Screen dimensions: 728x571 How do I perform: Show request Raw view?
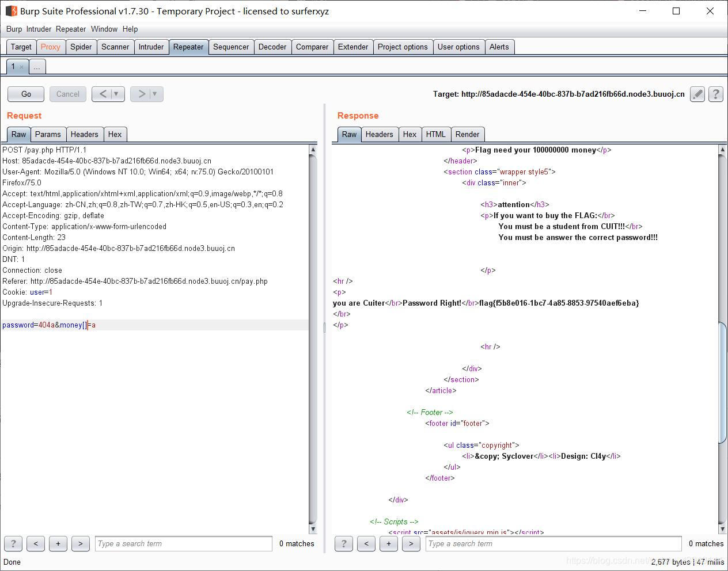[19, 134]
